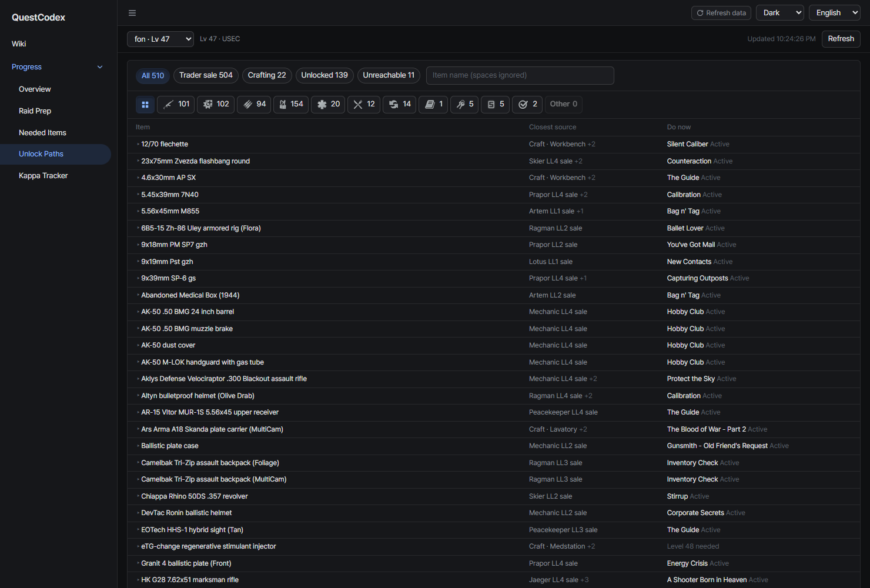Filter by provisions category showing 12
The width and height of the screenshot is (870, 588).
coord(364,105)
